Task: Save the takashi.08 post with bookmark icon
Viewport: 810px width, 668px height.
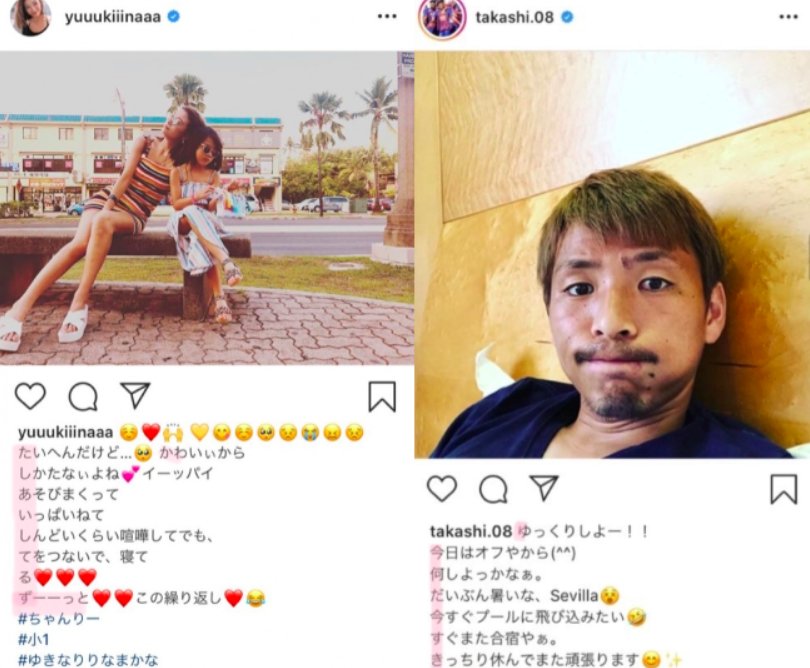Action: (x=784, y=489)
